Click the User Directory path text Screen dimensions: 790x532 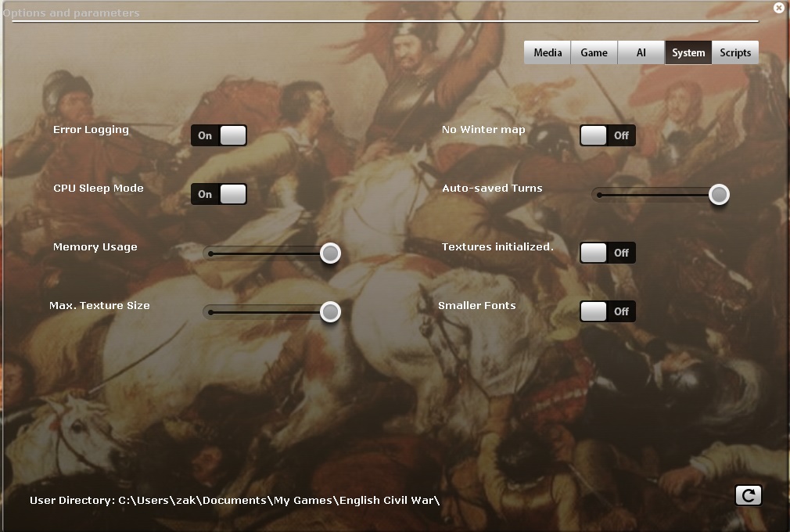235,500
